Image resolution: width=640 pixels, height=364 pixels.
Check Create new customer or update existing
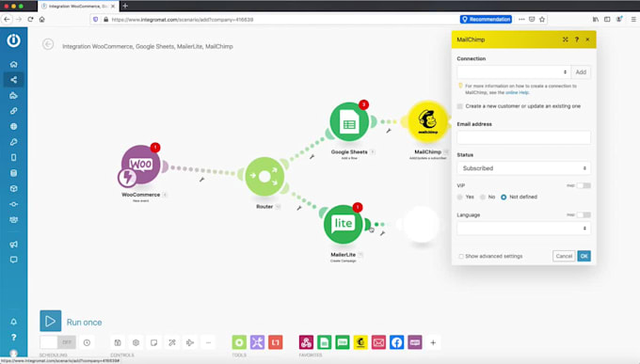[460, 106]
